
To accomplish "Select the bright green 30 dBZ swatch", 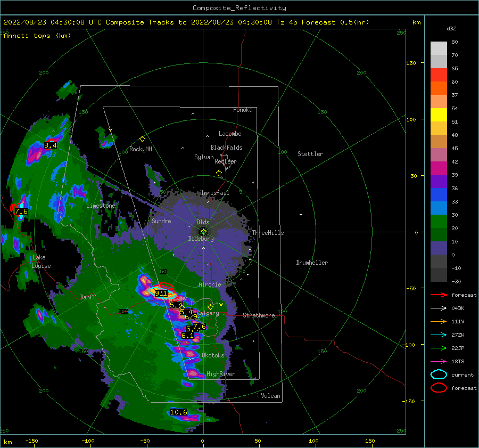I will [439, 221].
